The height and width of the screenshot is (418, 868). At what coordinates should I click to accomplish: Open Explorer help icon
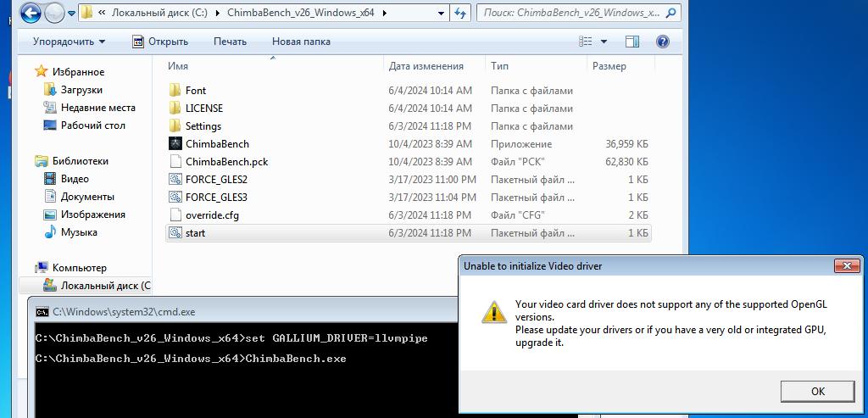(x=662, y=42)
